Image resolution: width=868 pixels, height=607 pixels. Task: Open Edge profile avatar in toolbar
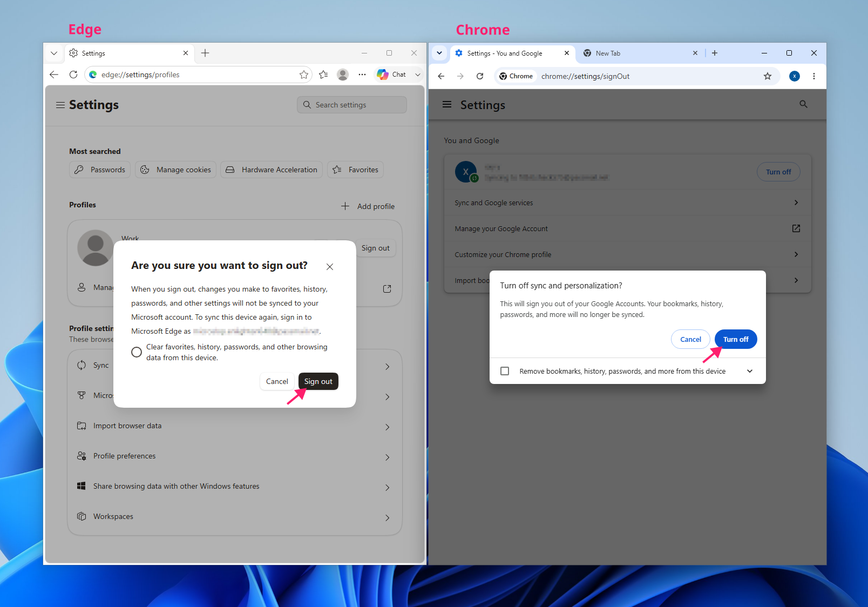(x=343, y=75)
